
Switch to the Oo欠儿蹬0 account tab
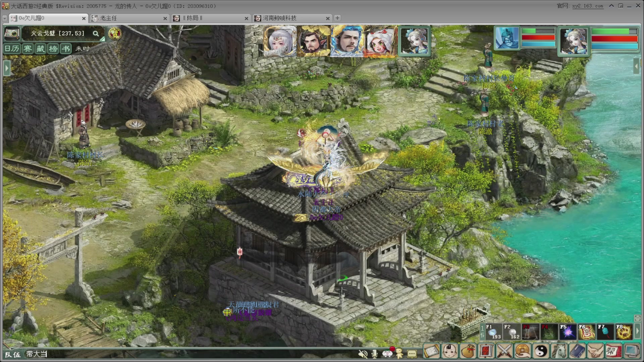[x=48, y=18]
